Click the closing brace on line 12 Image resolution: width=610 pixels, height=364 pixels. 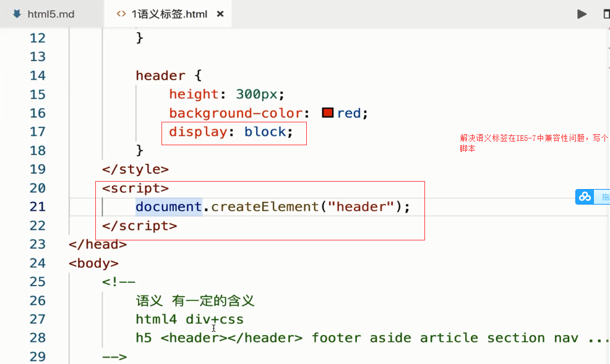[139, 38]
